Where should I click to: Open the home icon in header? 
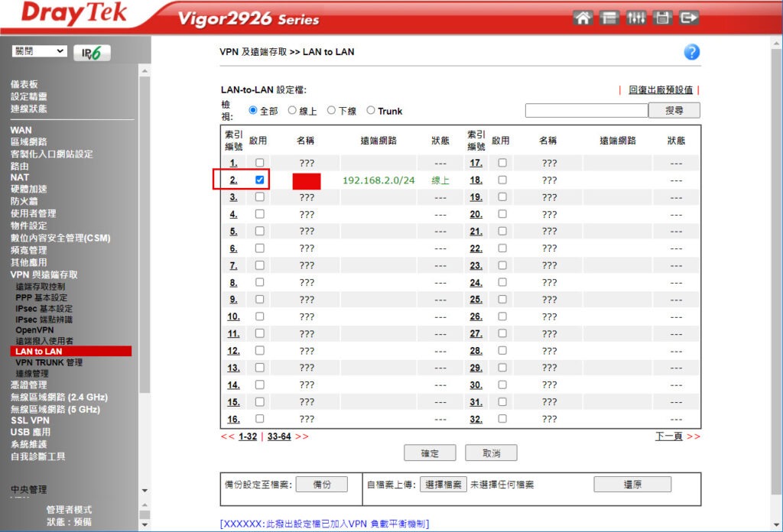pos(583,18)
